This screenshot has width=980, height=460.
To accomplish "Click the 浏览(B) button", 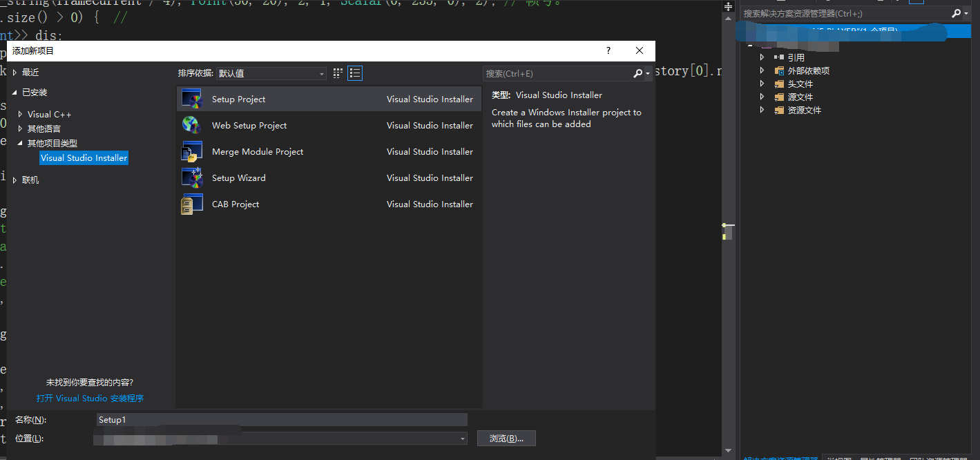I will (x=506, y=438).
